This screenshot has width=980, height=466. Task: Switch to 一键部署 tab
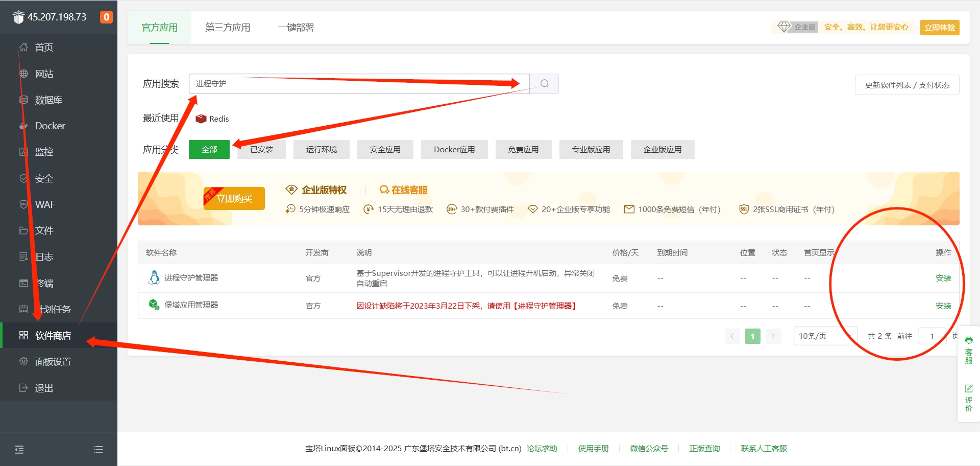click(x=296, y=27)
